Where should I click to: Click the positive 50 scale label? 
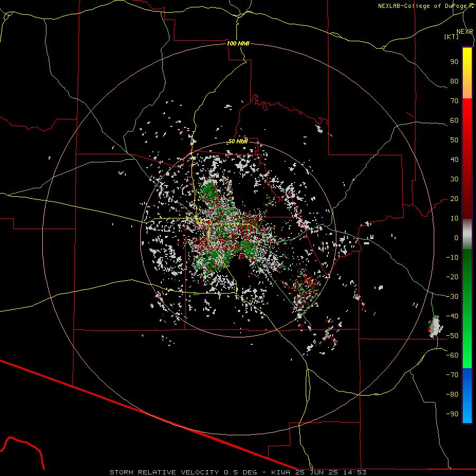[454, 140]
